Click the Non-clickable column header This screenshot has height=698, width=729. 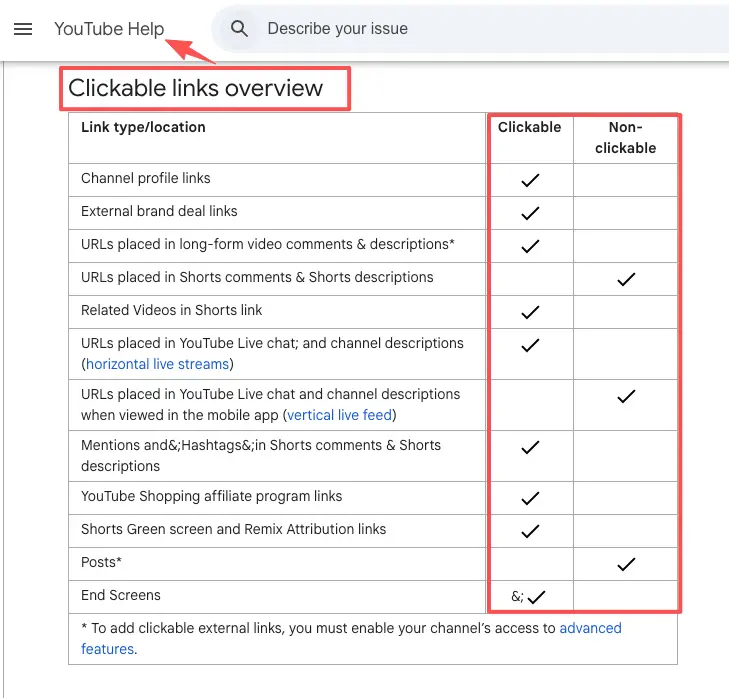pyautogui.click(x=625, y=137)
